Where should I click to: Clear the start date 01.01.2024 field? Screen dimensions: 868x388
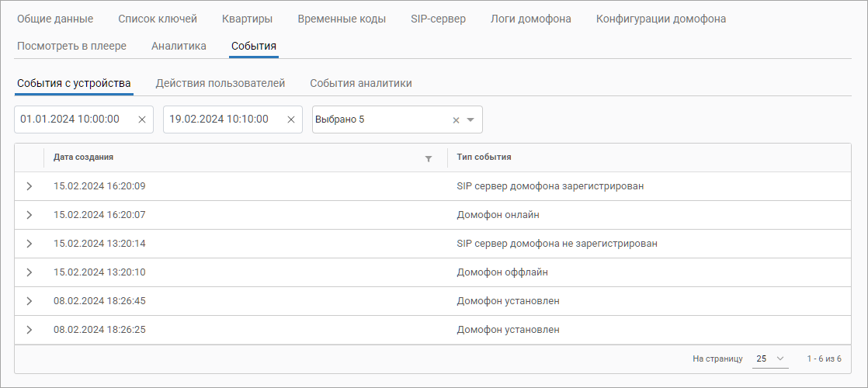[x=142, y=120]
